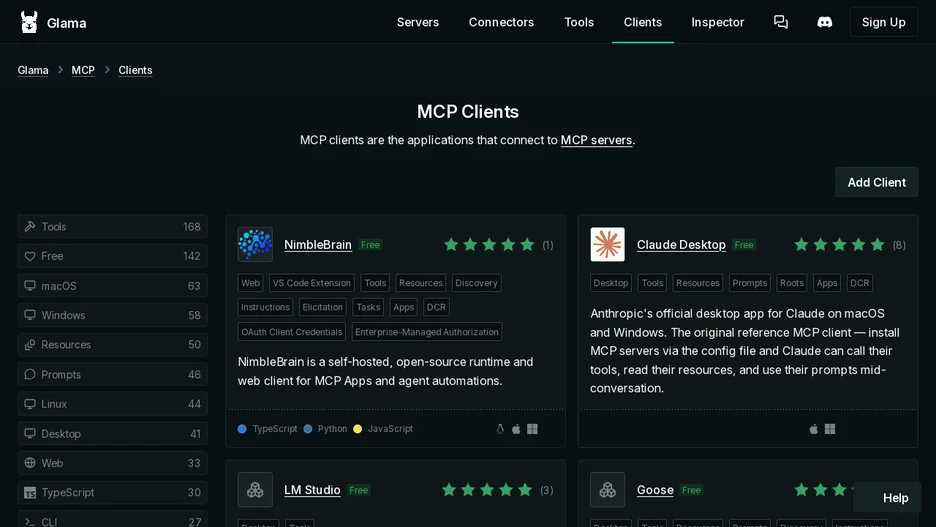Open the Servers nav item

[x=418, y=22]
